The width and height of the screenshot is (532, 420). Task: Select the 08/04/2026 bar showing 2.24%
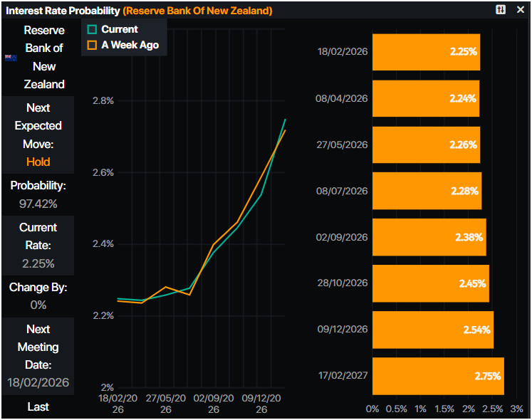(x=425, y=98)
